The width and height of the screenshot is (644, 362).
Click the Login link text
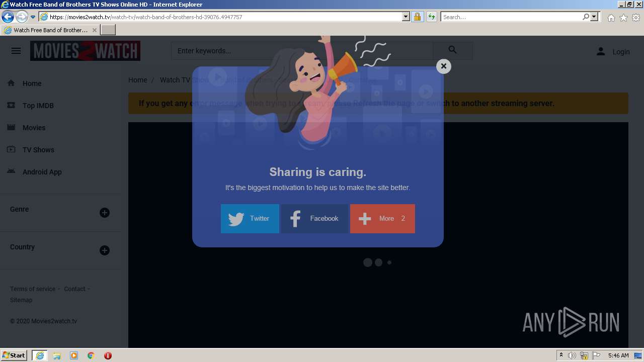621,52
